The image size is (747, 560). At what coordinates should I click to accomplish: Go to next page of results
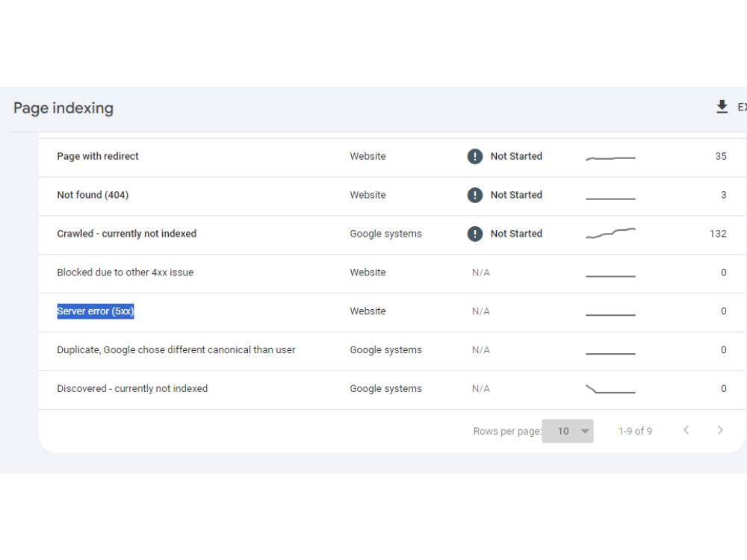coord(720,431)
